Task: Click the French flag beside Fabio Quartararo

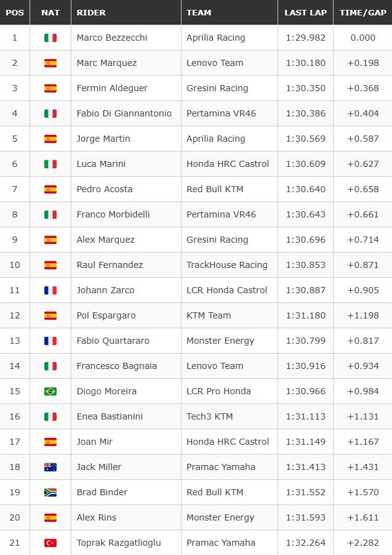Action: (x=50, y=341)
